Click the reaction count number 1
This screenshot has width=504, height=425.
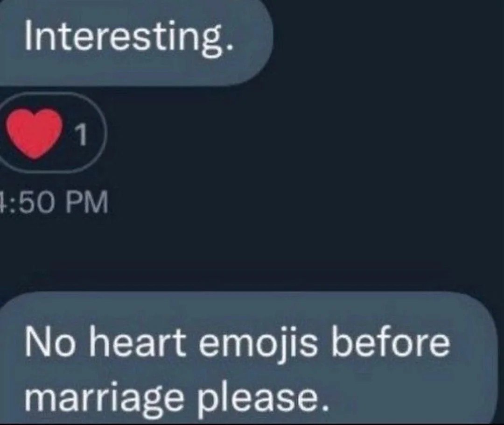tap(81, 136)
